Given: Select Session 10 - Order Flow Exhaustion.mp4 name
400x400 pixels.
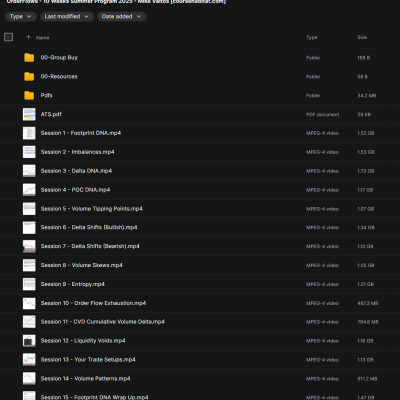Looking at the screenshot, I should coord(93,303).
